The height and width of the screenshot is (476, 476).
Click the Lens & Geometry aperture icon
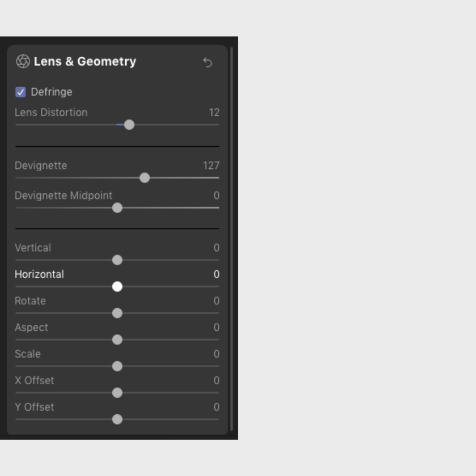[x=23, y=61]
